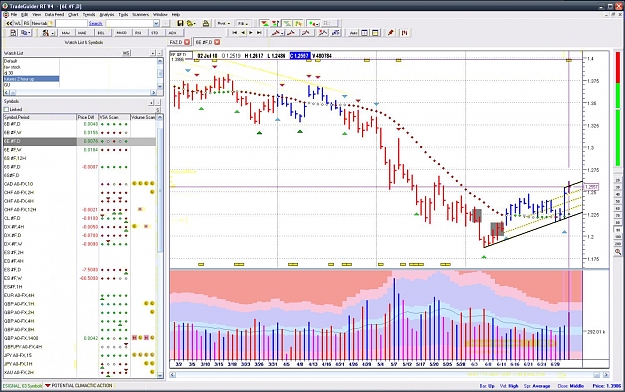Viewport: 625px width, 392px height.
Task: Click the red bar-chart type icon
Action: click(405, 33)
